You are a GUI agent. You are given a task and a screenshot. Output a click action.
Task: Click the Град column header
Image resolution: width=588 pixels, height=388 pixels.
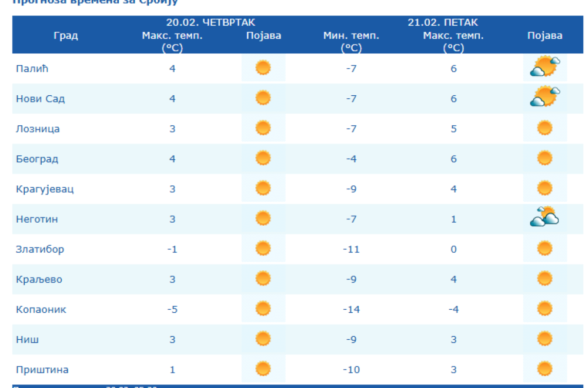(x=65, y=36)
